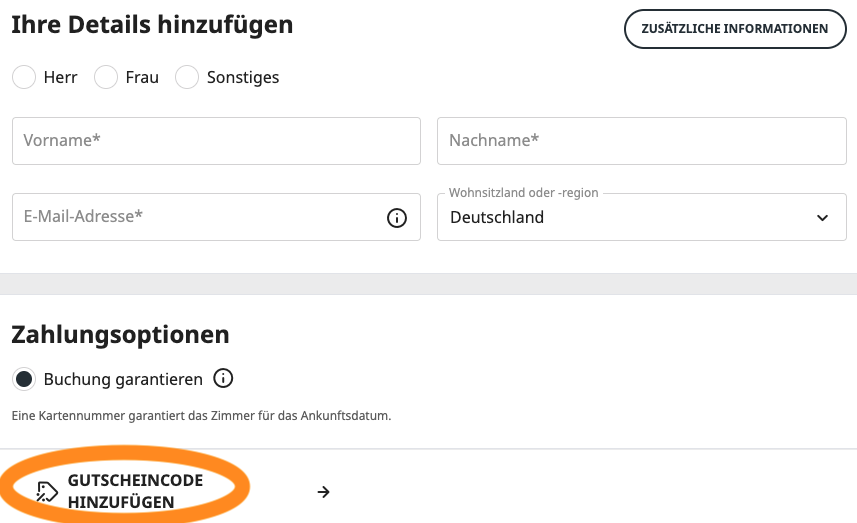Expand the Wohnsitzland dropdown chevron
Image resolution: width=857 pixels, height=523 pixels.
[x=822, y=218]
